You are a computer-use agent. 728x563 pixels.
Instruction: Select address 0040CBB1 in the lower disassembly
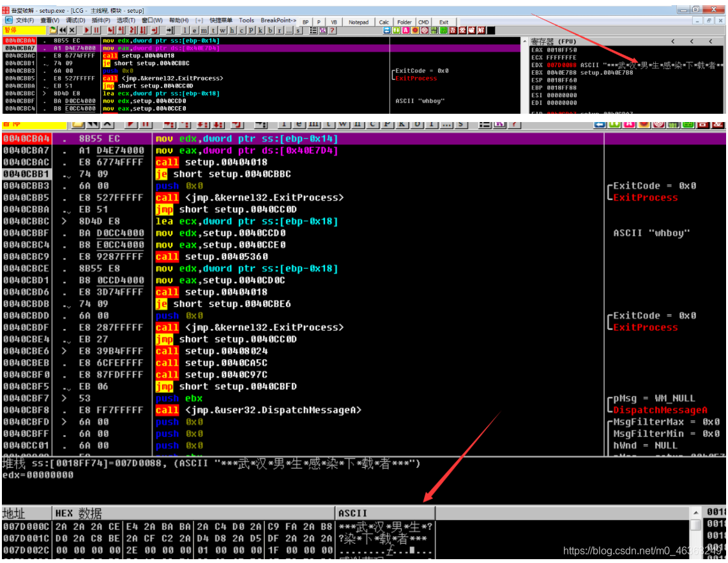click(x=26, y=174)
